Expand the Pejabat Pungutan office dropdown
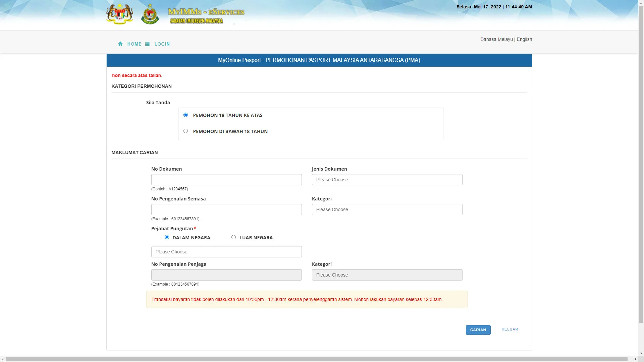644x362 pixels. (x=226, y=252)
